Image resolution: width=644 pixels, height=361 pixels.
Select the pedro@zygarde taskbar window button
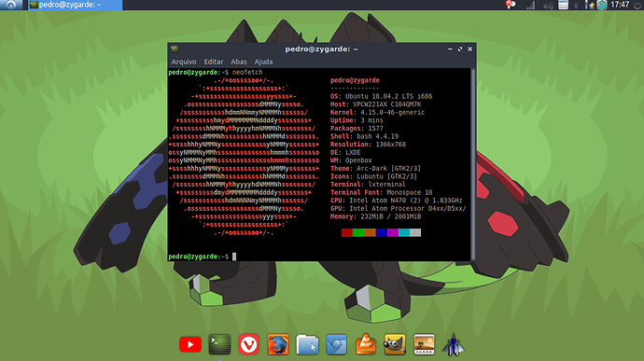pyautogui.click(x=76, y=5)
